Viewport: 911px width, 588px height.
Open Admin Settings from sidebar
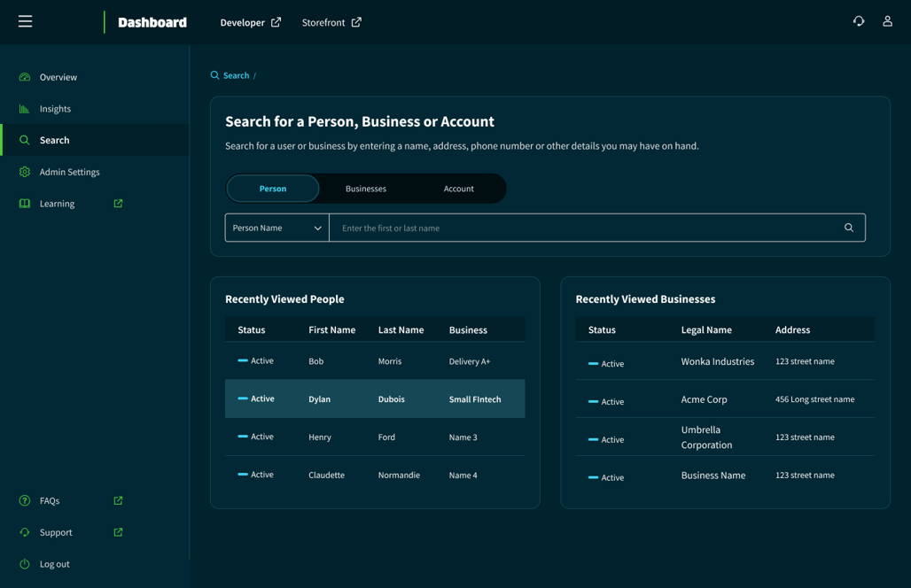point(69,172)
